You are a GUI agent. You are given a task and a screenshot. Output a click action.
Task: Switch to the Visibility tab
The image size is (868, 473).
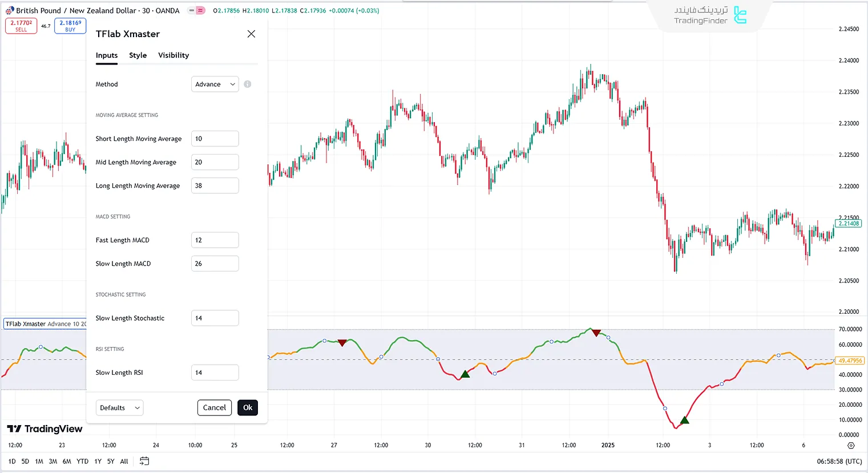click(173, 55)
